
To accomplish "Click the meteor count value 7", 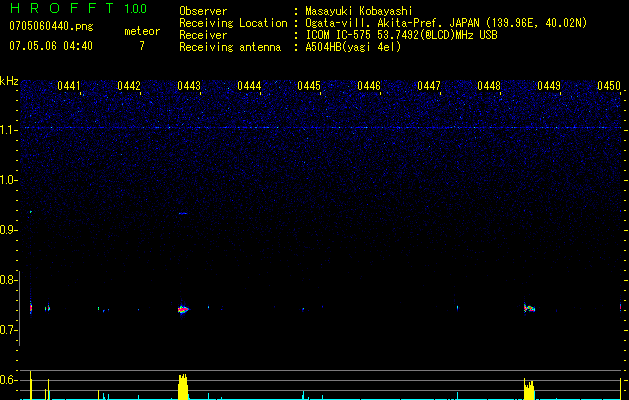I will click(141, 46).
